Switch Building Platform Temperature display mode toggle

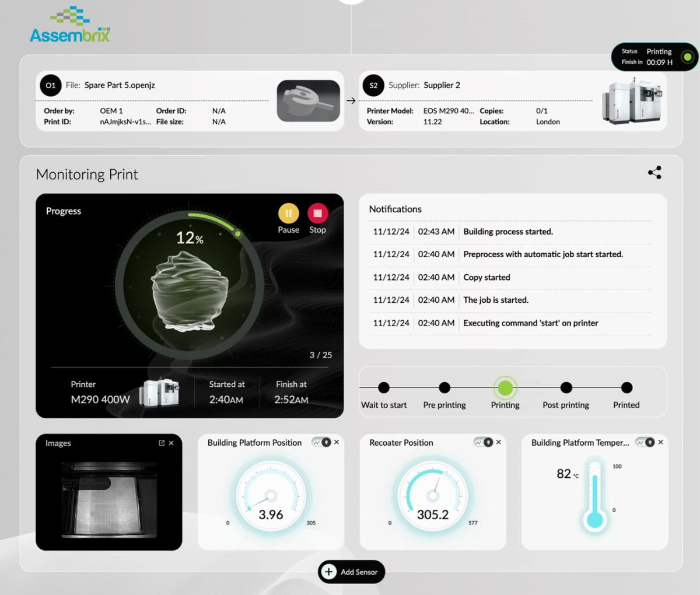click(x=645, y=442)
